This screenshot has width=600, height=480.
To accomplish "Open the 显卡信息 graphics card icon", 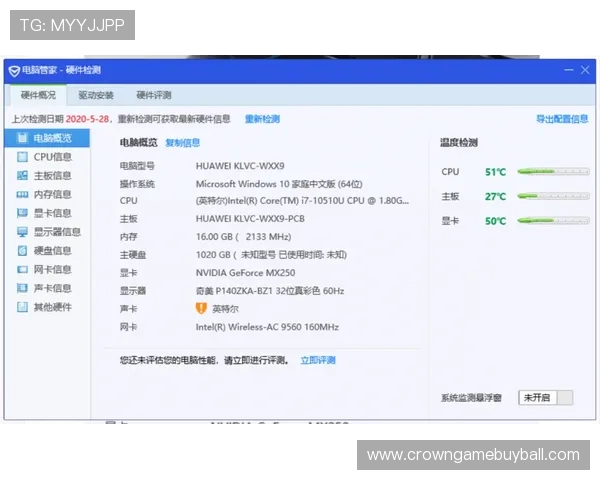I will [x=23, y=213].
